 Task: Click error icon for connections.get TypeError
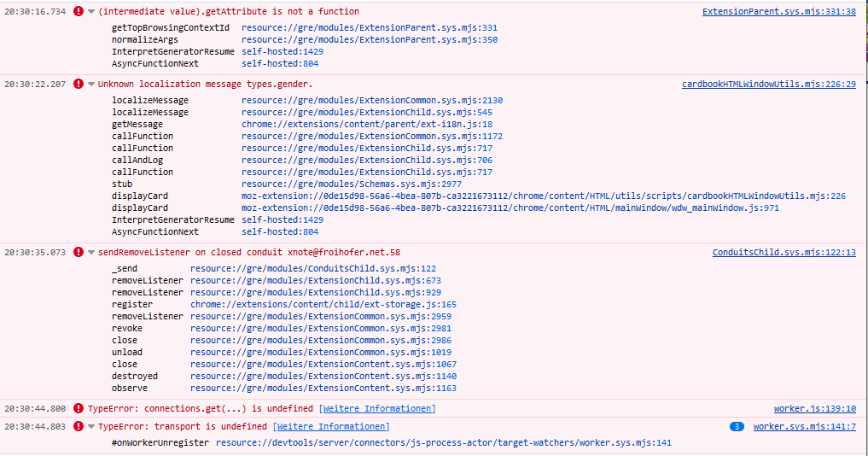[79, 409]
